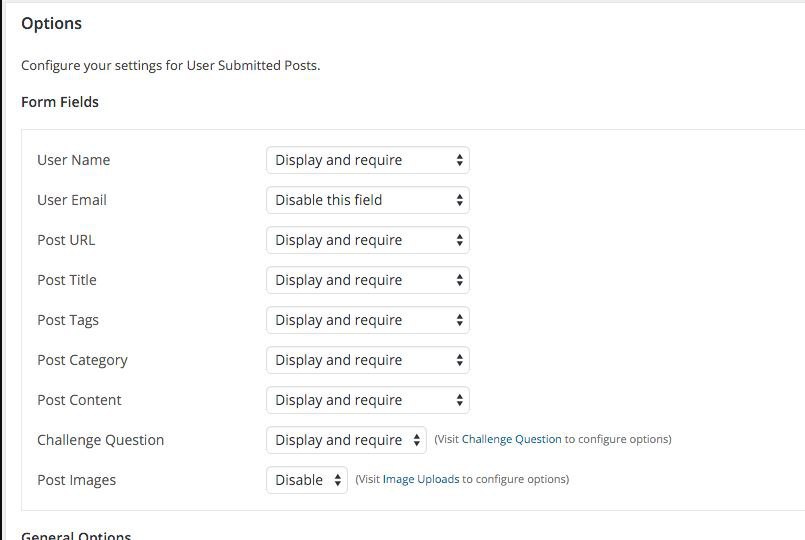Open the User Email field dropdown
This screenshot has height=540, width=805.
[368, 200]
